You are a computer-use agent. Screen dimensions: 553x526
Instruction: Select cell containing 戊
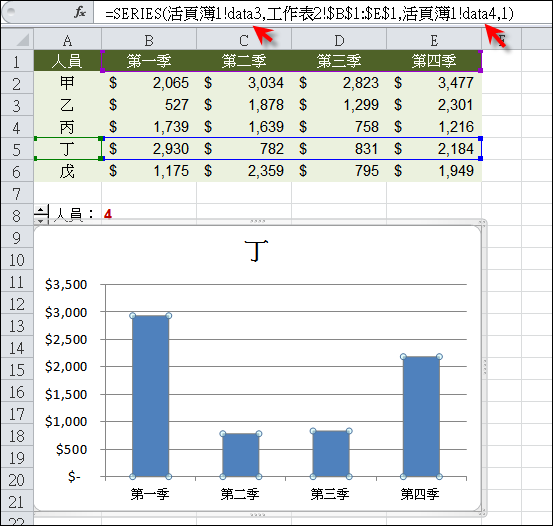(x=67, y=171)
